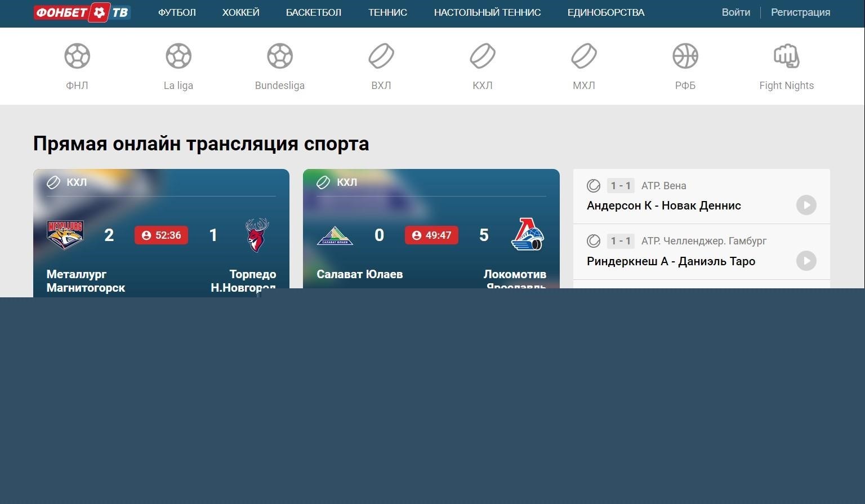Viewport: 865px width, 504px height.
Task: Open the НАСТОЛЬНЫЙ ТЕННИС menu
Action: tap(488, 12)
